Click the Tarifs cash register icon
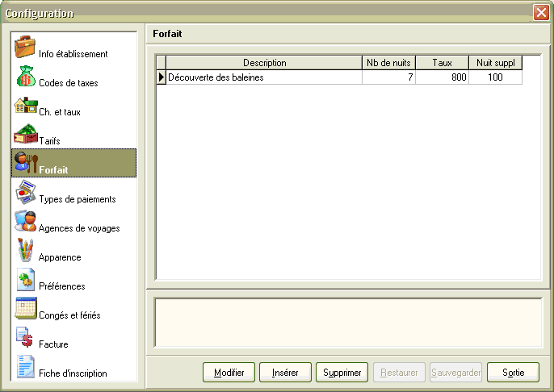 pos(25,135)
